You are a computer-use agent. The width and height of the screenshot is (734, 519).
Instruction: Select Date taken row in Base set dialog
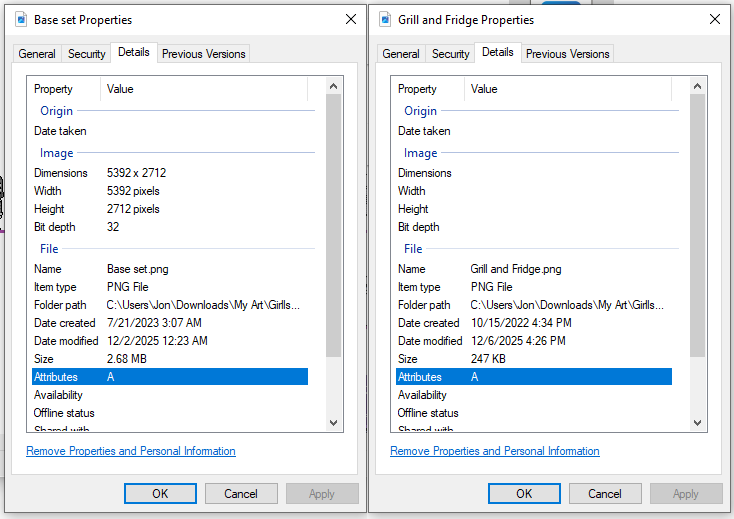[170, 131]
